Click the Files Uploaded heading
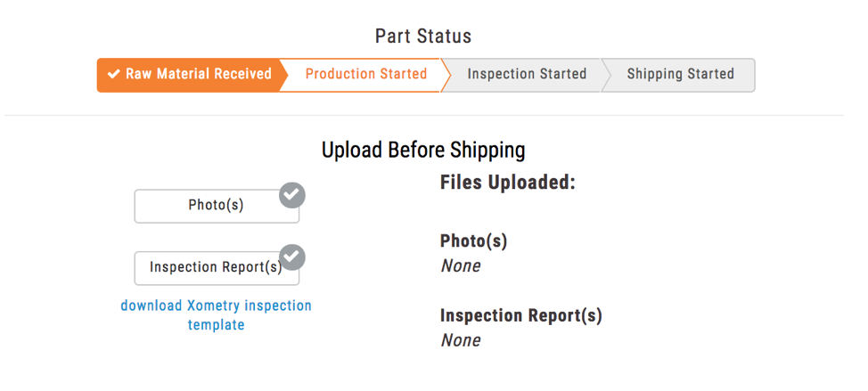868x391 pixels. click(x=508, y=182)
